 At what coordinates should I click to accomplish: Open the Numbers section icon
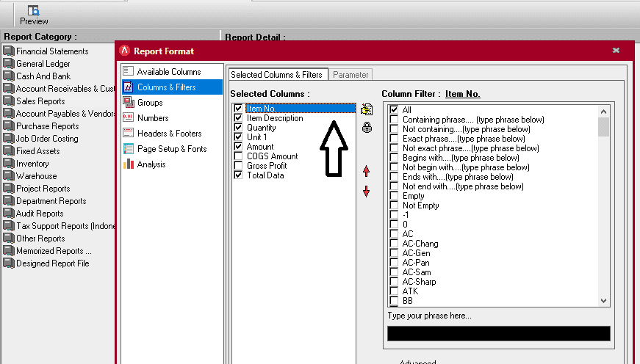(129, 118)
